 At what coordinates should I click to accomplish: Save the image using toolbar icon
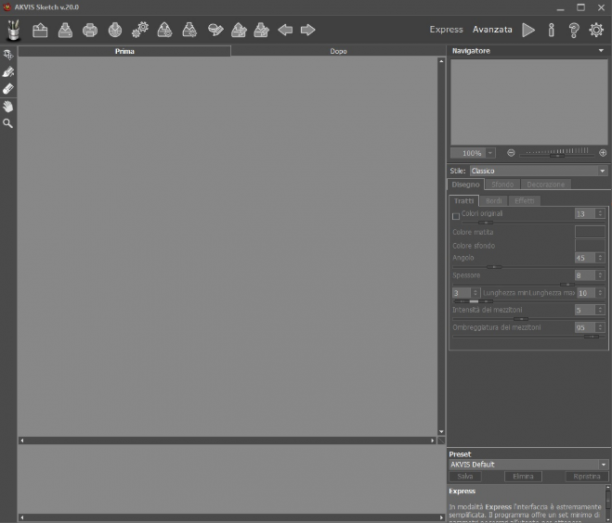coord(65,30)
